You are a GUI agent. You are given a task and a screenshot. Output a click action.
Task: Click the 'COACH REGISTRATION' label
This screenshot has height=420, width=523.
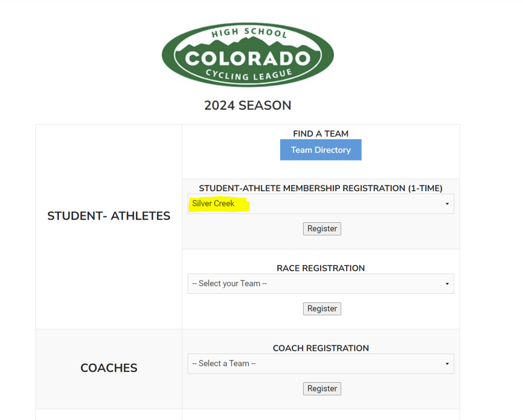coord(321,348)
